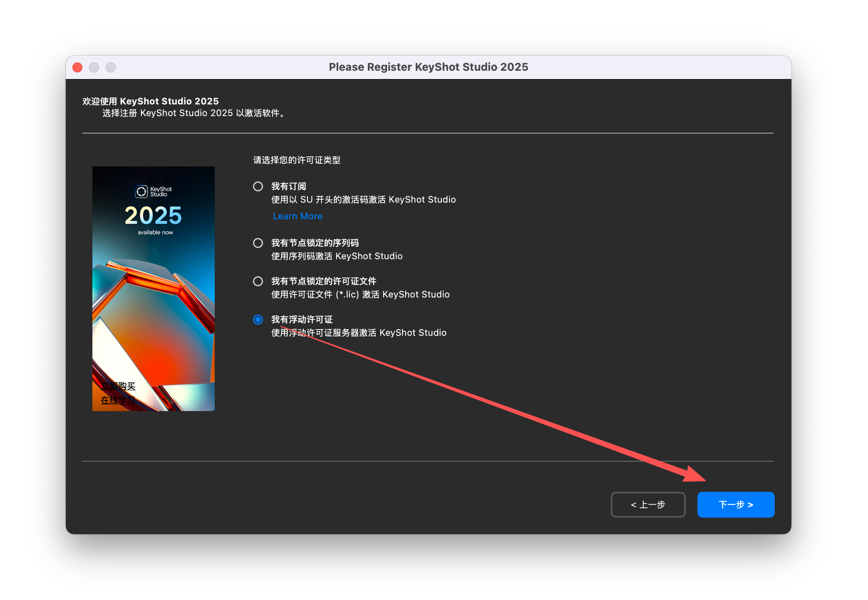Select the subscription license radio button
Screen dimensions: 868x600
[x=258, y=186]
